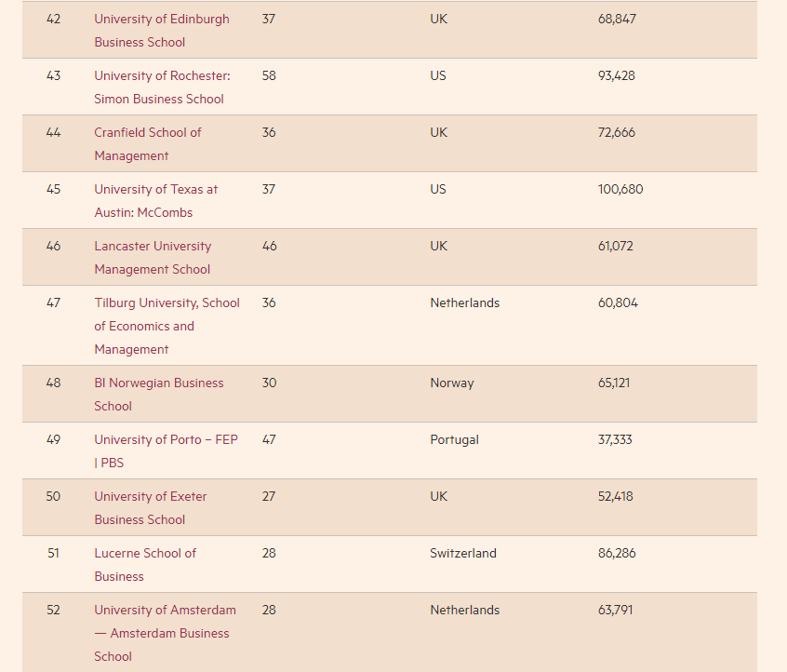The width and height of the screenshot is (787, 672).
Task: Click Norway country cell
Action: click(x=452, y=383)
